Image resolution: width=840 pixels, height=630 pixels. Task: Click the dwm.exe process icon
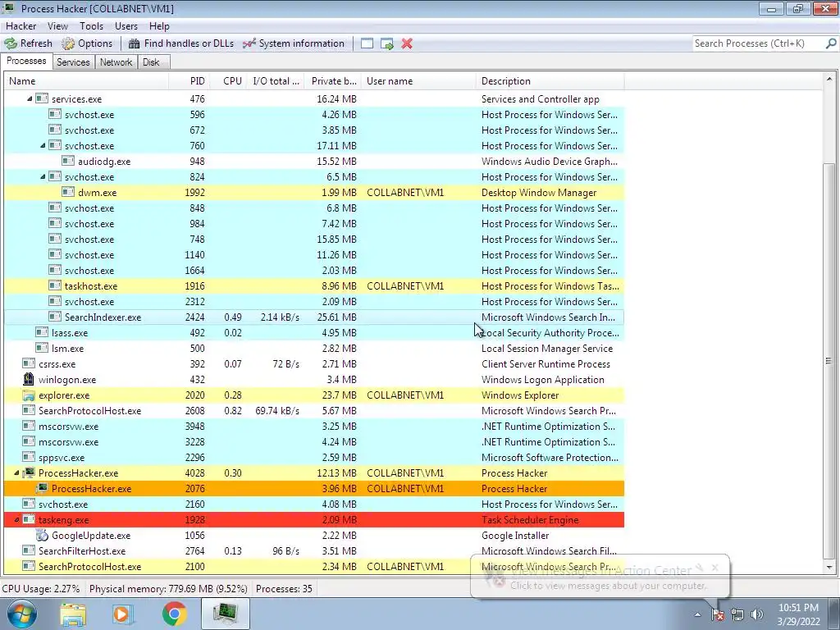point(68,192)
